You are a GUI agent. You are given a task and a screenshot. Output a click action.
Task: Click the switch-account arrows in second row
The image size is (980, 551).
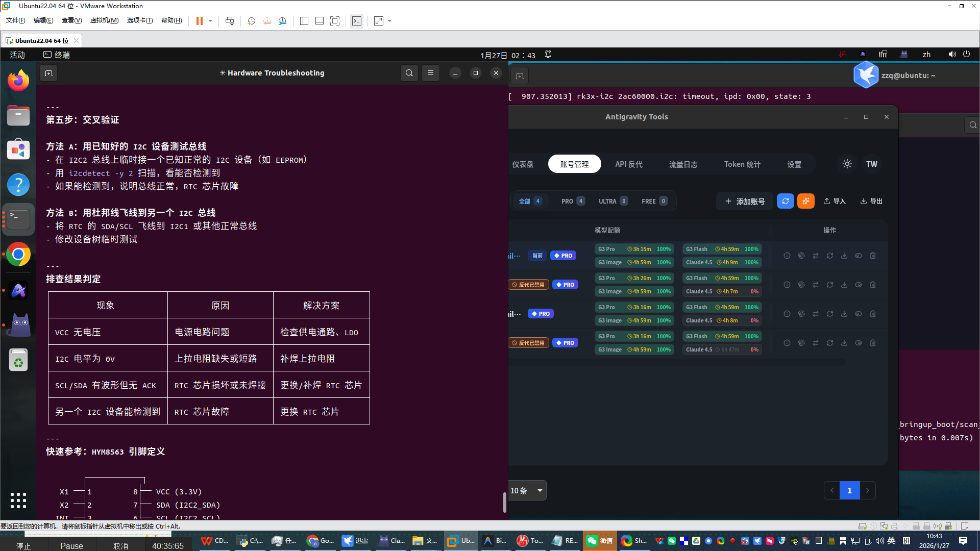[x=816, y=285]
